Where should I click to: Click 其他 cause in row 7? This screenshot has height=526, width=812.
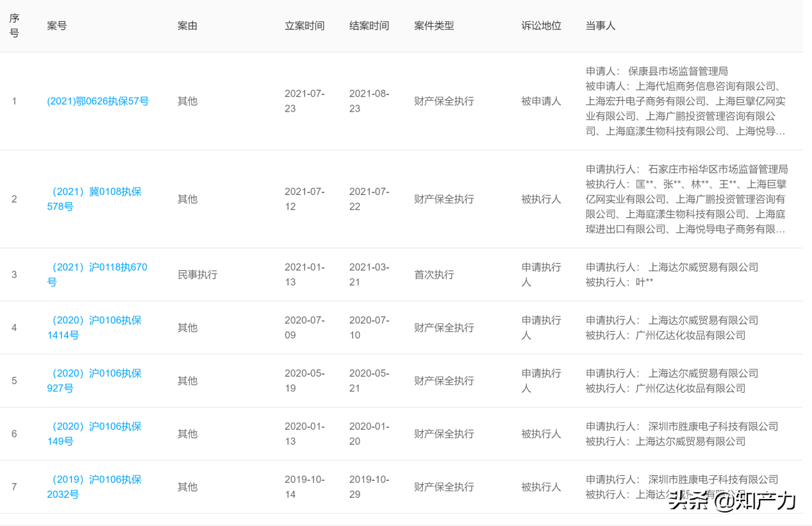[187, 488]
